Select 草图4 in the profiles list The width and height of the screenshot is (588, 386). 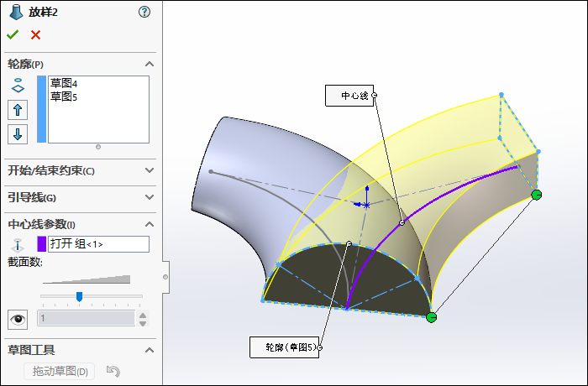pyautogui.click(x=64, y=83)
